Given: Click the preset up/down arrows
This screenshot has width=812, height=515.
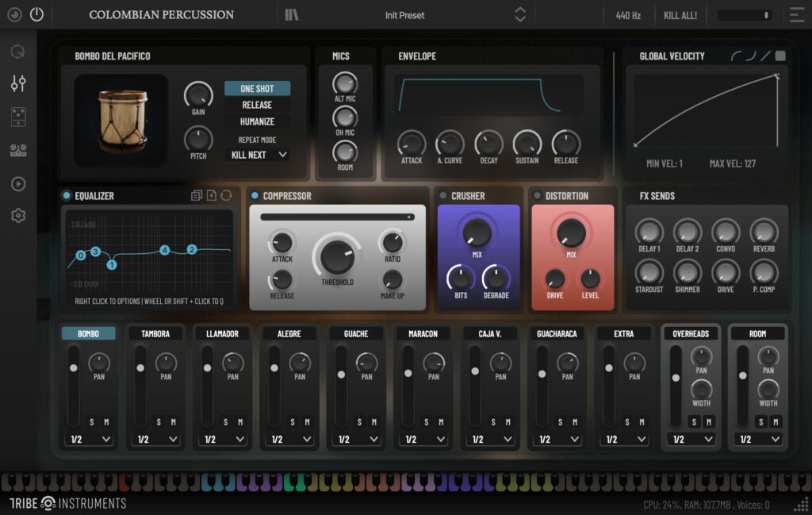Looking at the screenshot, I should click(x=520, y=14).
